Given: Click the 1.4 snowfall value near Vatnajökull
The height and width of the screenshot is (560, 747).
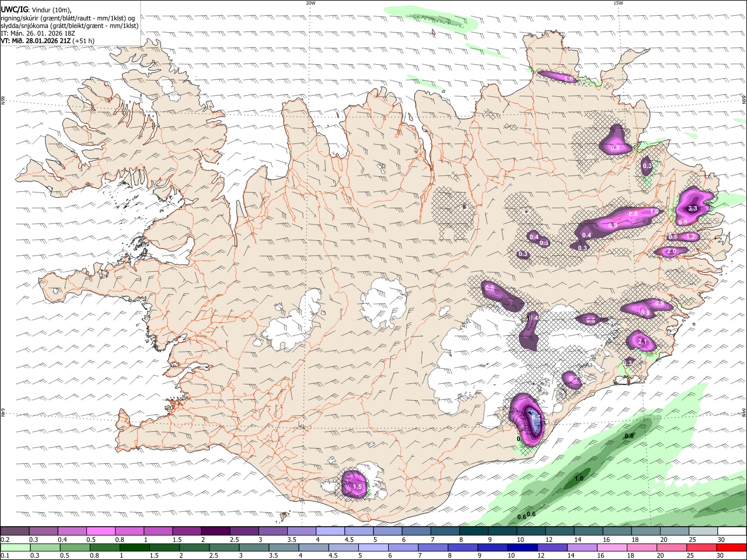Looking at the screenshot, I should tap(533, 318).
